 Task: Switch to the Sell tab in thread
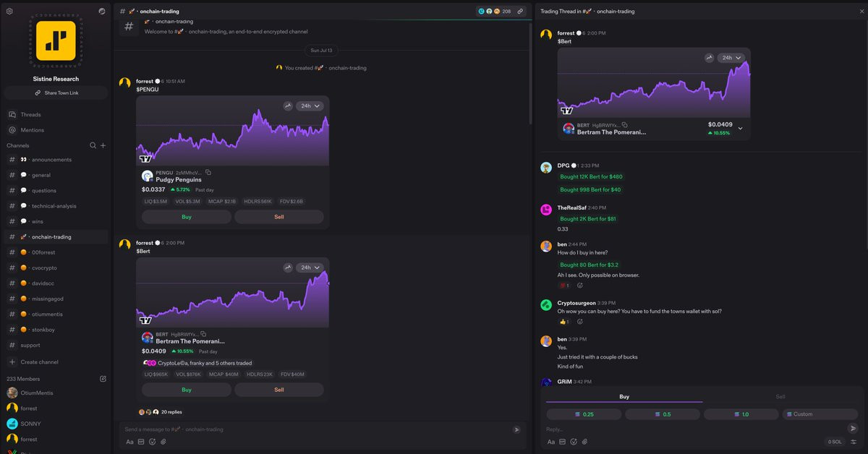point(780,396)
